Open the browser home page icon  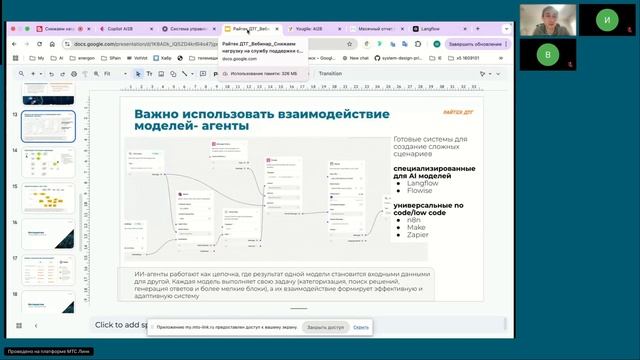52,44
